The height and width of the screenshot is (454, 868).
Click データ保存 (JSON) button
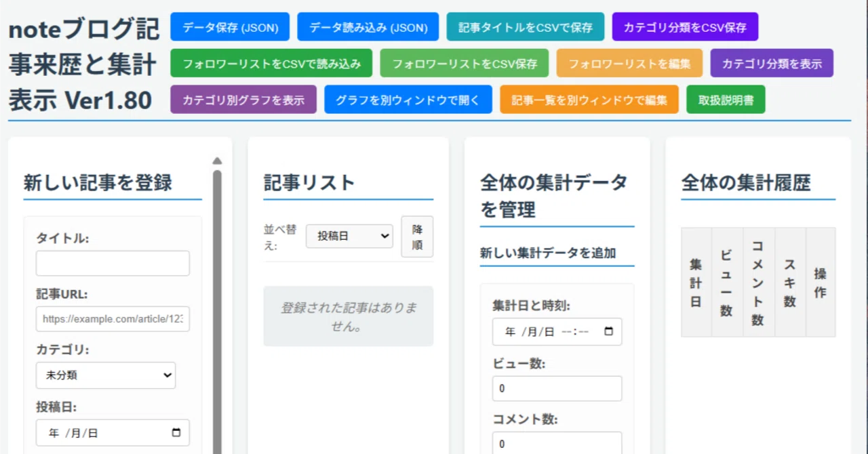coord(230,27)
